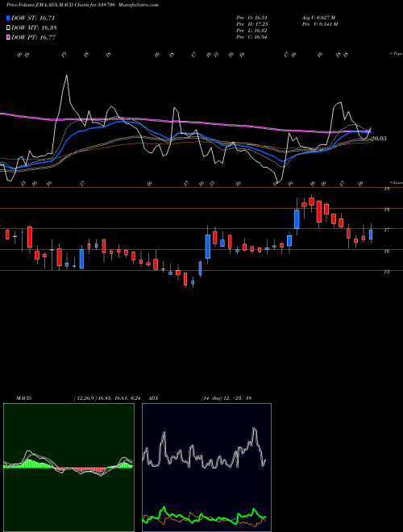Click the 20.05 label on EMA chart

click(x=379, y=139)
